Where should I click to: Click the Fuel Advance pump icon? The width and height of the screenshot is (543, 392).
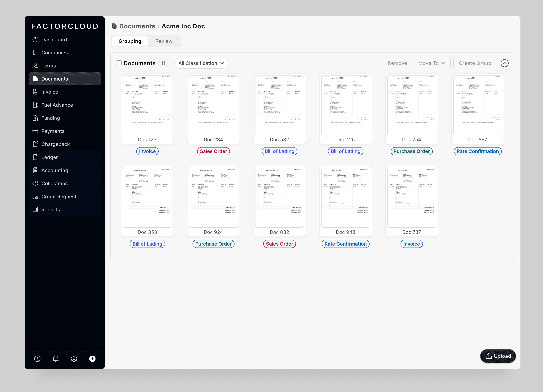coord(35,105)
